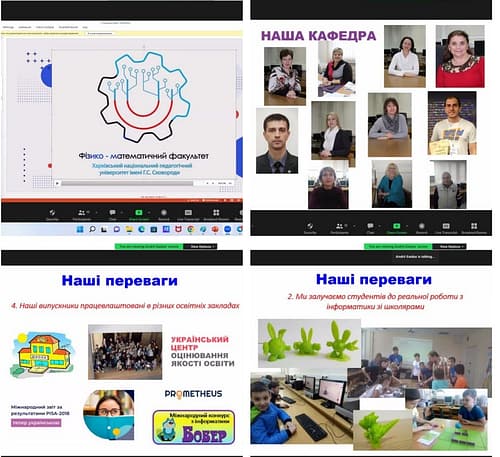Launch Microsoft Edge from the taskbar
The image size is (500, 457).
(141, 229)
